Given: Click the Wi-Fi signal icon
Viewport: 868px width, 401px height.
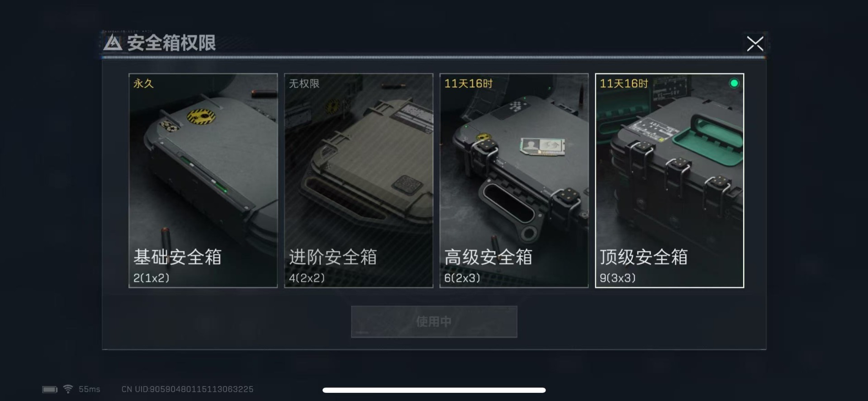Looking at the screenshot, I should click(x=68, y=389).
